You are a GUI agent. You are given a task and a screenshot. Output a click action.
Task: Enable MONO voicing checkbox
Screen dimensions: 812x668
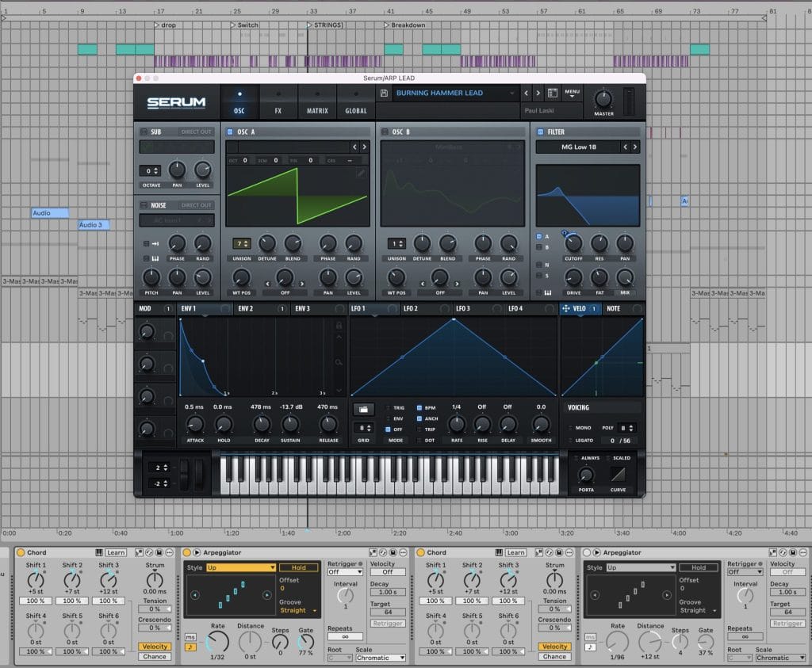point(571,428)
